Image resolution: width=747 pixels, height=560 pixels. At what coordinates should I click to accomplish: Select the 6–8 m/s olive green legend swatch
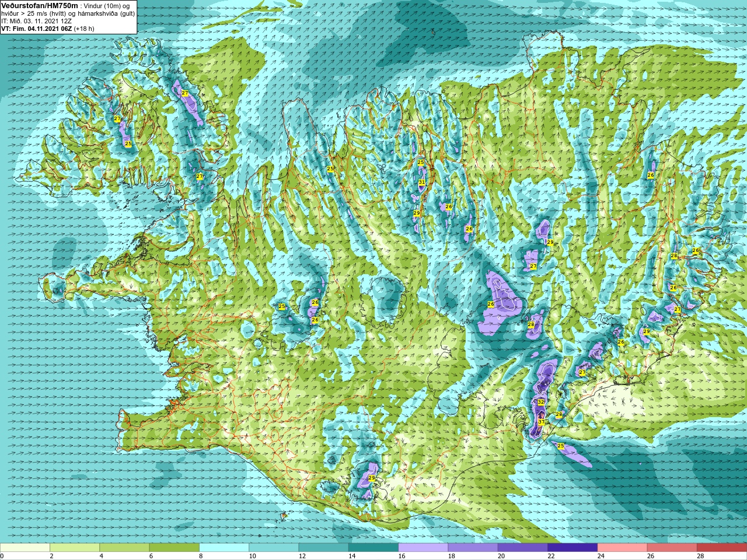(174, 547)
